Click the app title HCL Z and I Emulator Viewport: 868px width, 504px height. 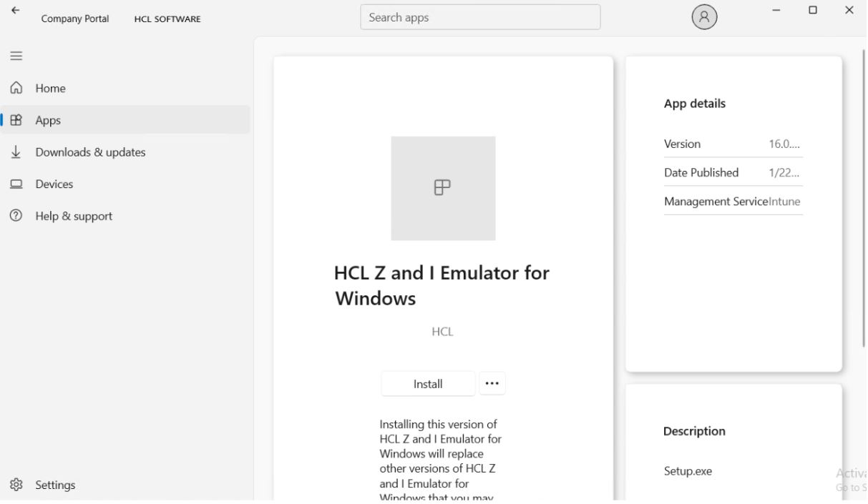[442, 285]
